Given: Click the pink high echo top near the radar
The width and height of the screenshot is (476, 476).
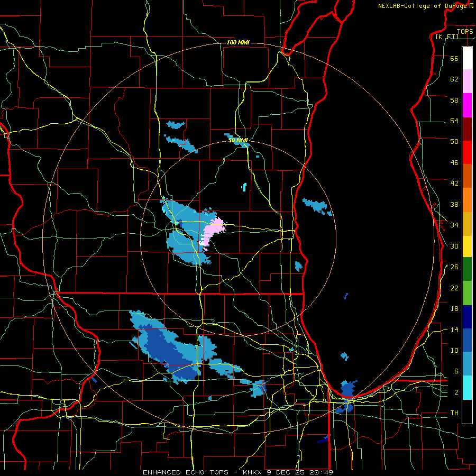Looking at the screenshot, I should tap(213, 231).
